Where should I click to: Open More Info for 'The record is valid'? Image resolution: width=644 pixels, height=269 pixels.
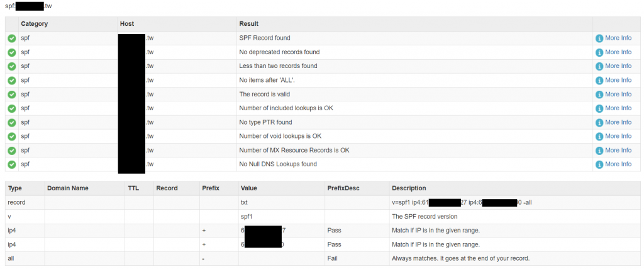pos(618,94)
